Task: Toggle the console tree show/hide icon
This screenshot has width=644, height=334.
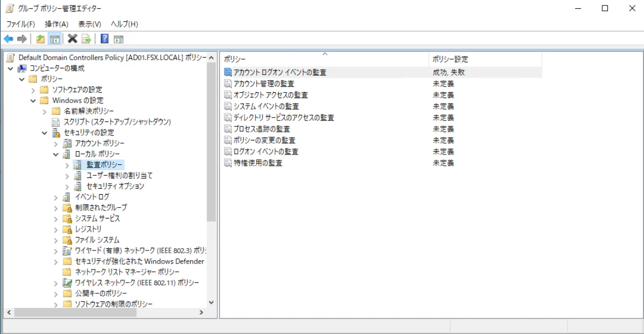Action: (x=54, y=39)
